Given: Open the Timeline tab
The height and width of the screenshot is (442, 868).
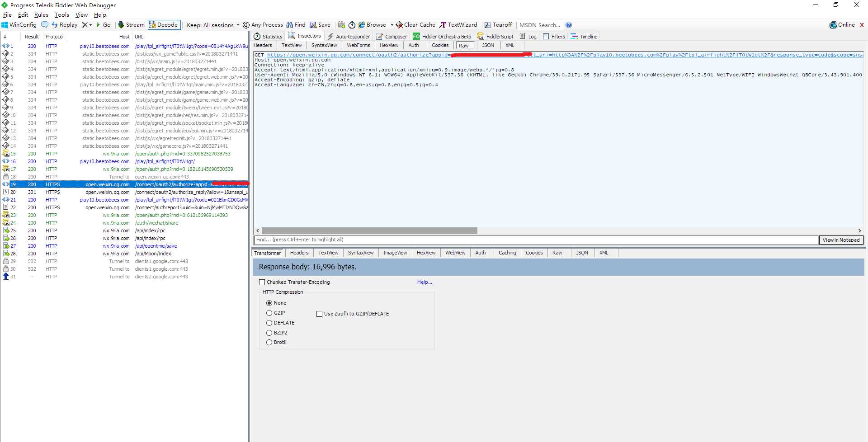Looking at the screenshot, I should (x=584, y=37).
